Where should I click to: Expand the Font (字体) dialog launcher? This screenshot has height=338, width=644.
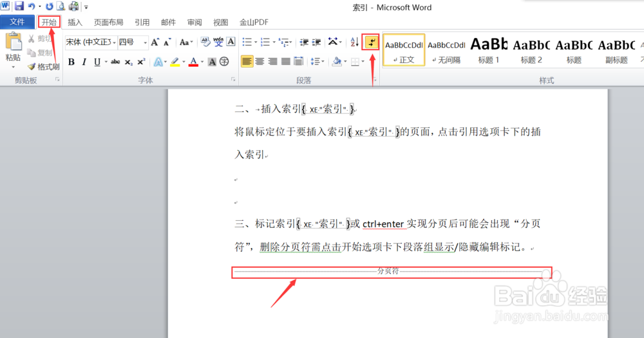coord(233,80)
